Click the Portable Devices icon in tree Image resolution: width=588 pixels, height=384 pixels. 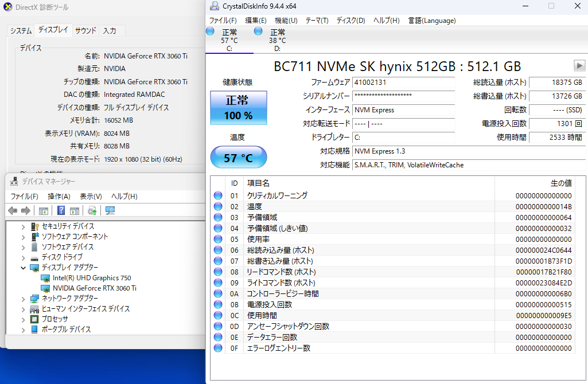click(34, 330)
